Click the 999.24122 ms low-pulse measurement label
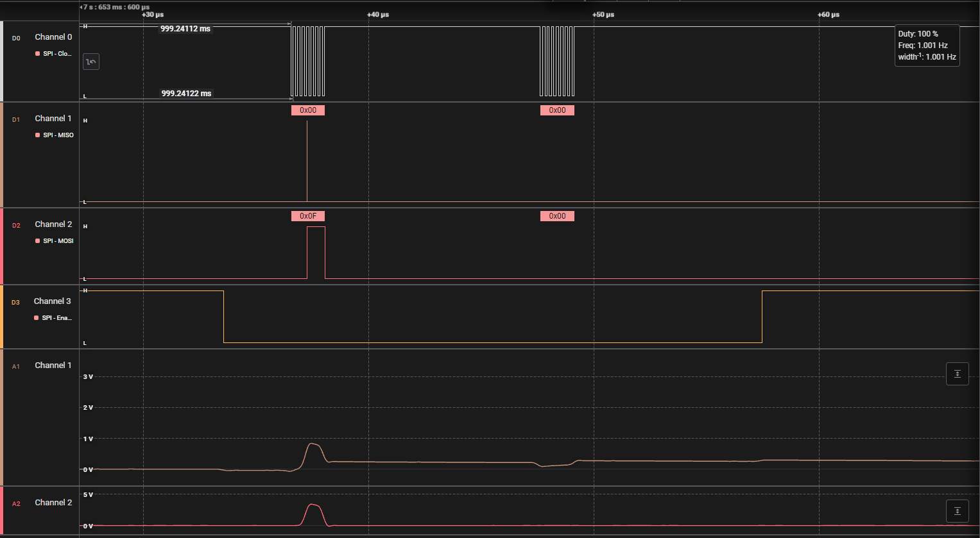This screenshot has width=980, height=538. coord(185,93)
